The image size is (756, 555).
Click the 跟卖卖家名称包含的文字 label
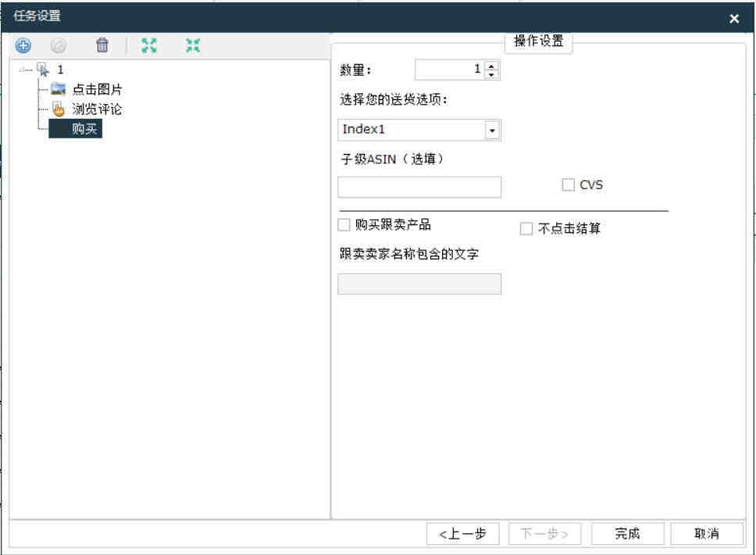(x=409, y=254)
